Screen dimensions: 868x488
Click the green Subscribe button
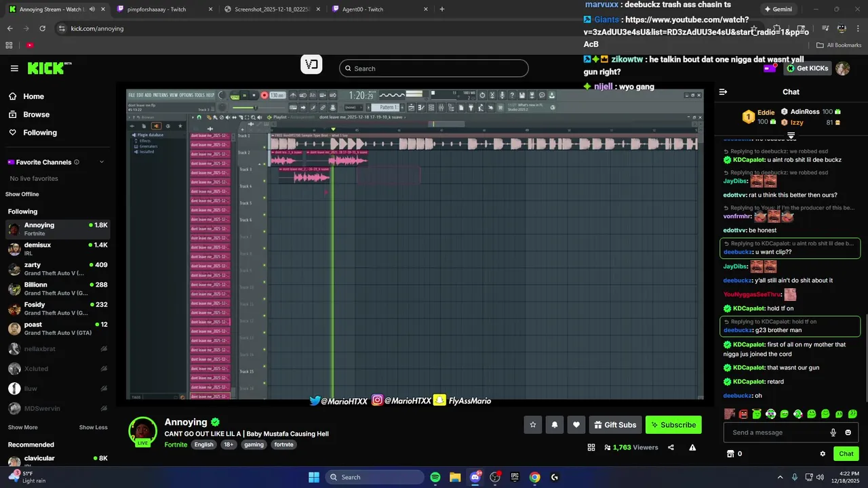[673, 425]
